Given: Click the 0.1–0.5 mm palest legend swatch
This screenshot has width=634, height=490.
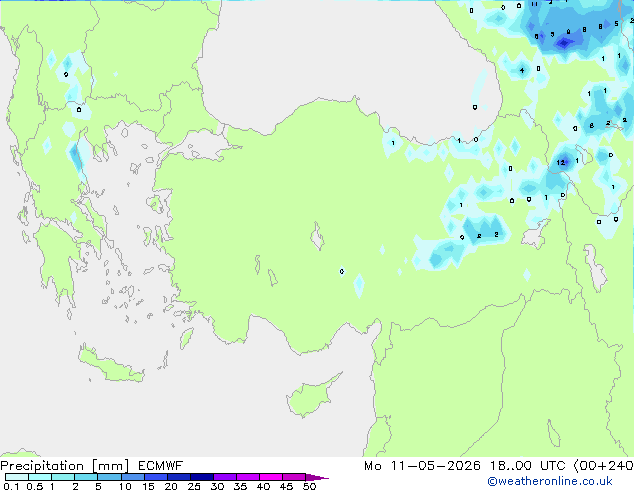Looking at the screenshot, I should 17,477.
